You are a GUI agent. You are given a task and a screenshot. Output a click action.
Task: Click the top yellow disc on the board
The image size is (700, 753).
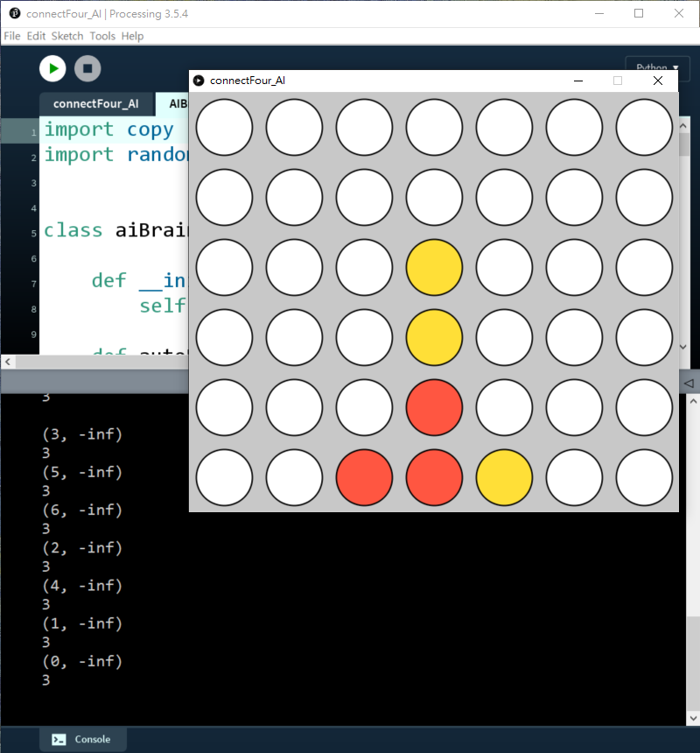click(x=434, y=268)
